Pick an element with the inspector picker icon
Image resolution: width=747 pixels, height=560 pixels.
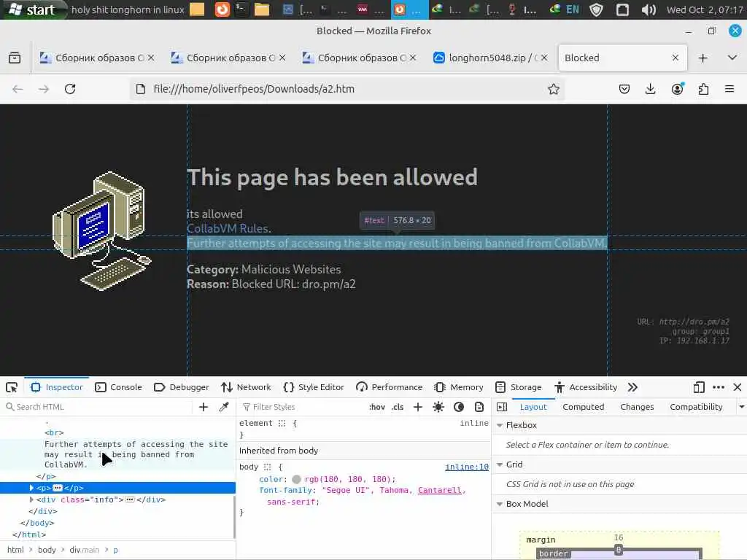12,387
